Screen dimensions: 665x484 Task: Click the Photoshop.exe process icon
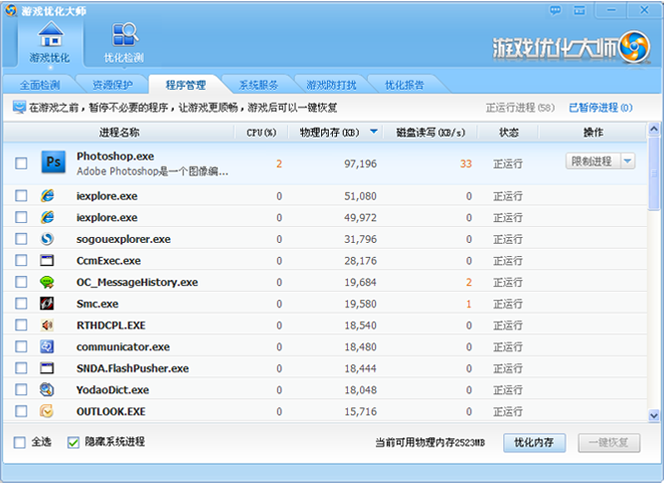pyautogui.click(x=52, y=162)
